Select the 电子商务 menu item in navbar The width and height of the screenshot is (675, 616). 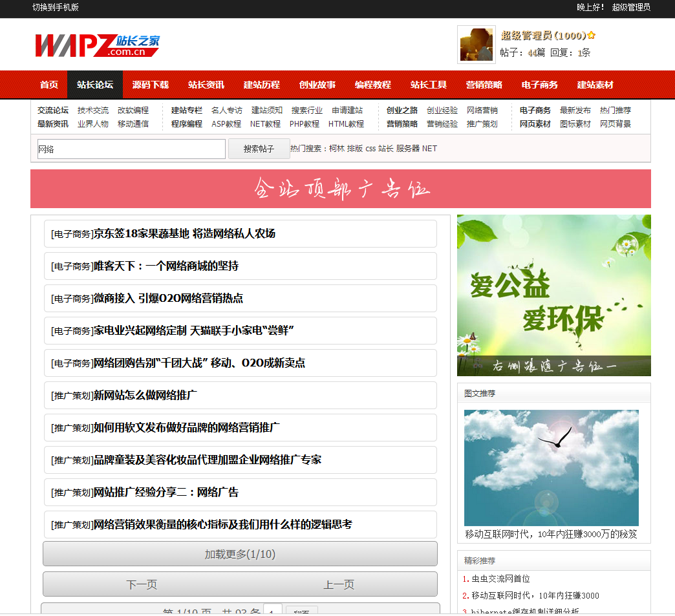click(539, 85)
